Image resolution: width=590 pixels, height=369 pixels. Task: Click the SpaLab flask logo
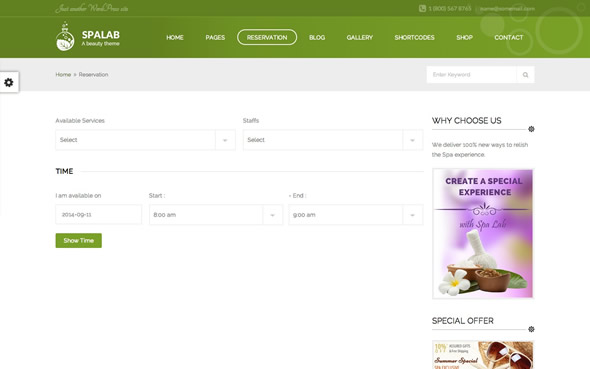(x=65, y=36)
